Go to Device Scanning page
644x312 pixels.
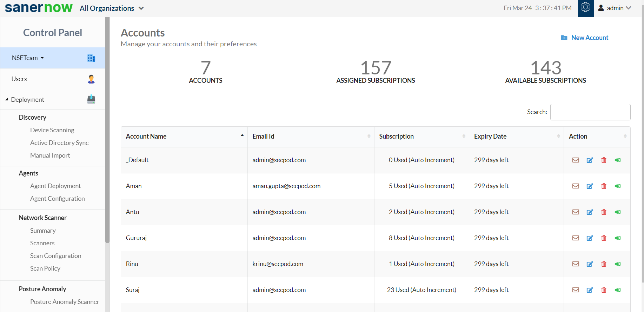pyautogui.click(x=52, y=130)
